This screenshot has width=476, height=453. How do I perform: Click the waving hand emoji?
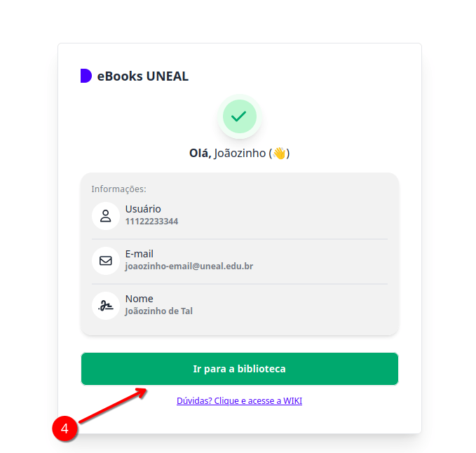pyautogui.click(x=279, y=153)
